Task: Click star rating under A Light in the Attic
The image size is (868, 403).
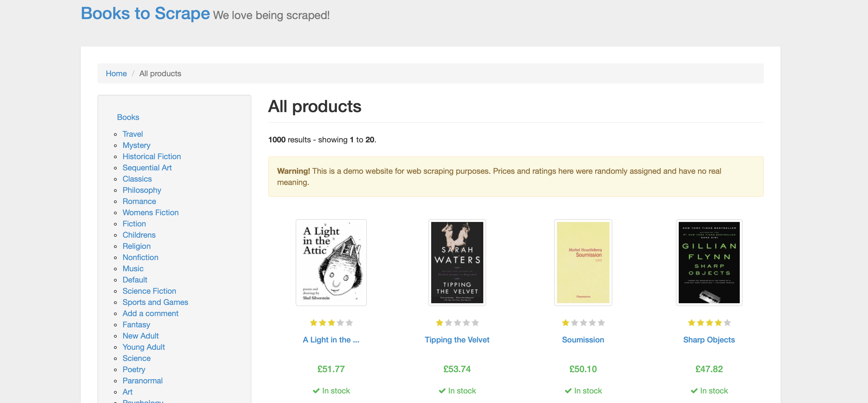Action: 331,323
